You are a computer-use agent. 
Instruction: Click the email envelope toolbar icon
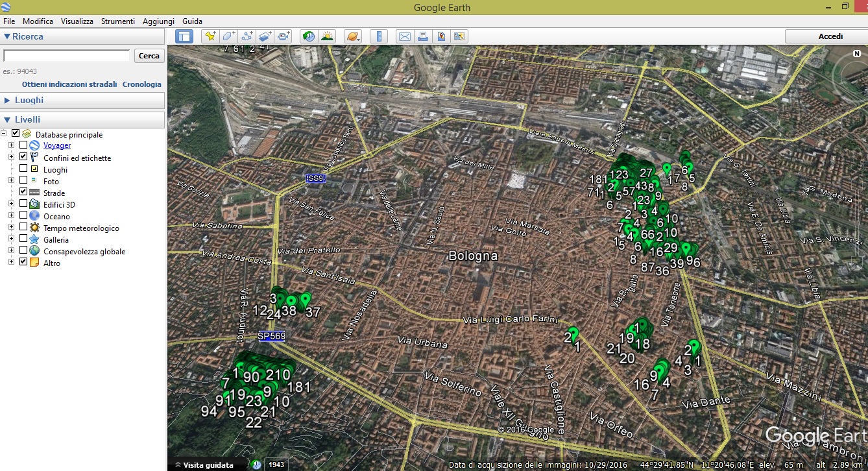click(x=404, y=36)
